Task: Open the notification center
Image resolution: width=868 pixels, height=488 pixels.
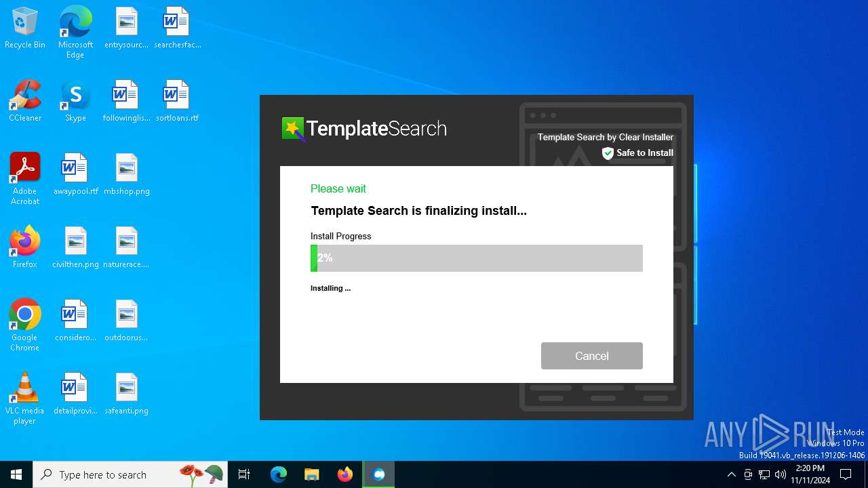Action: tap(846, 474)
